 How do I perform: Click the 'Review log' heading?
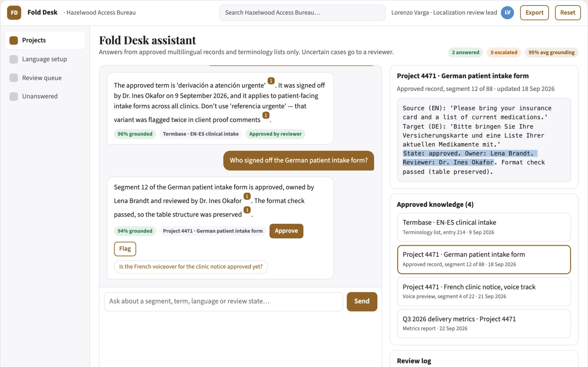tap(414, 361)
